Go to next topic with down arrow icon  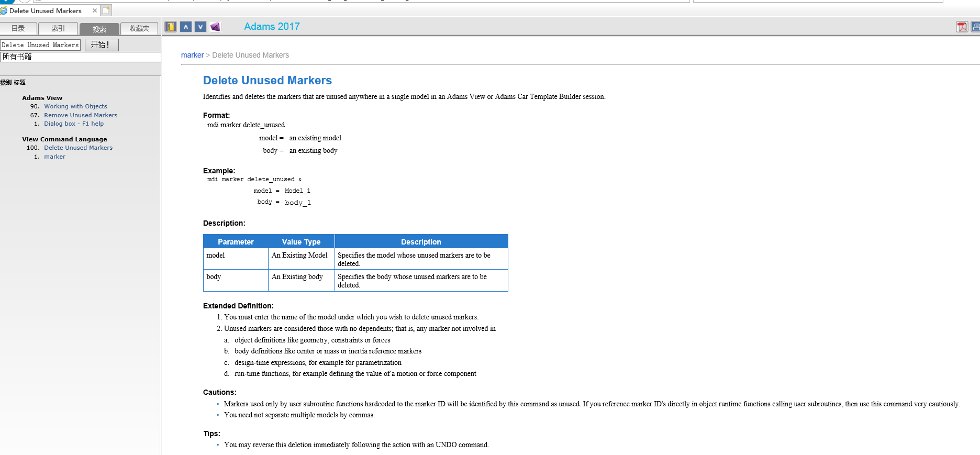point(201,27)
